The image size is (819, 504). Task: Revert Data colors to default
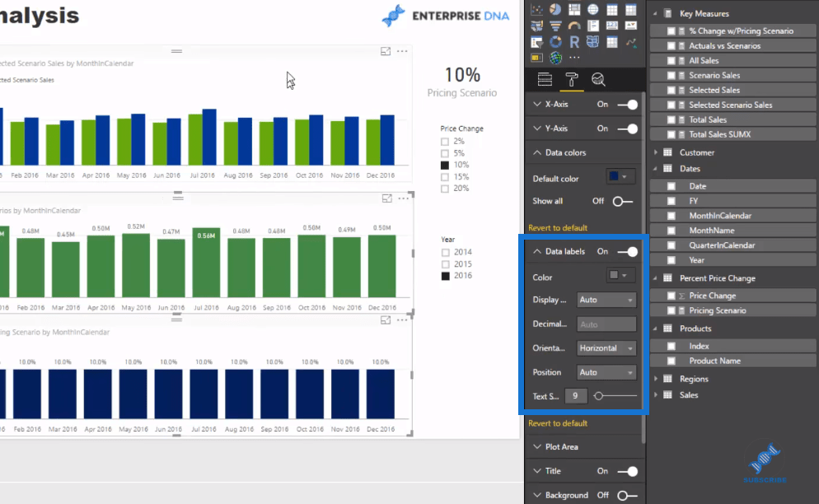point(558,228)
